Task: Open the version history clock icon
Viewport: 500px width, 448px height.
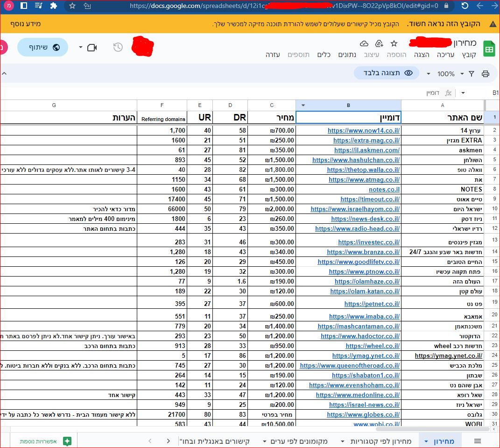Action: tap(118, 47)
